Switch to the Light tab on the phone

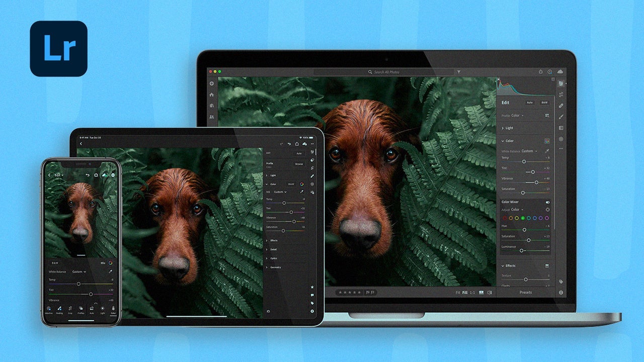tap(102, 310)
